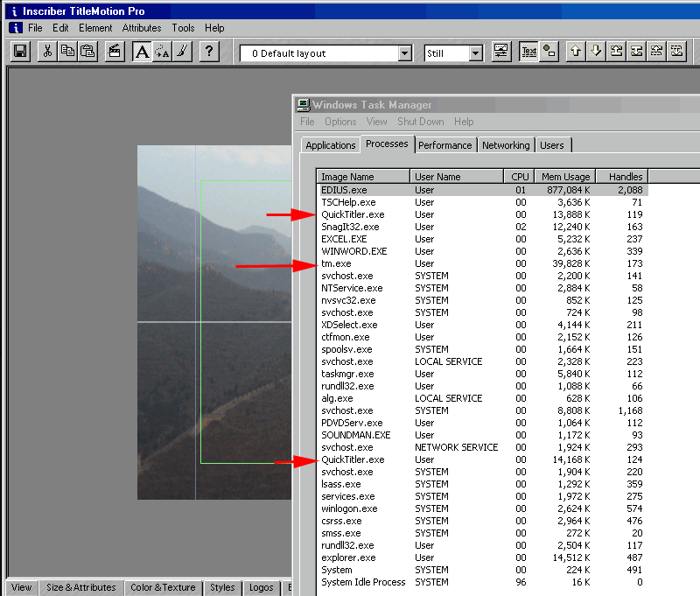Click the down arrow toolbar icon

(x=596, y=52)
